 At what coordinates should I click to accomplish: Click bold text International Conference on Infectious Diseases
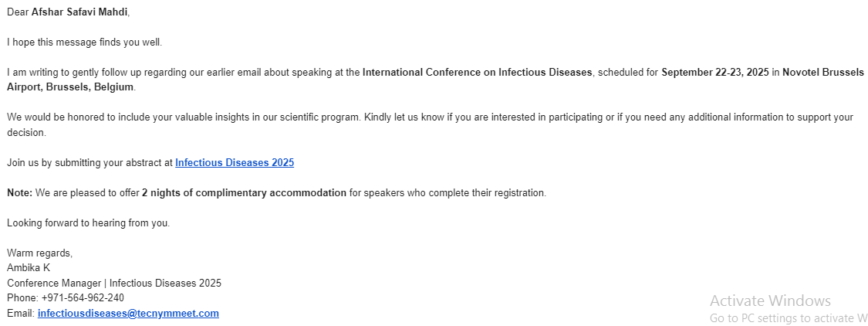click(x=477, y=73)
